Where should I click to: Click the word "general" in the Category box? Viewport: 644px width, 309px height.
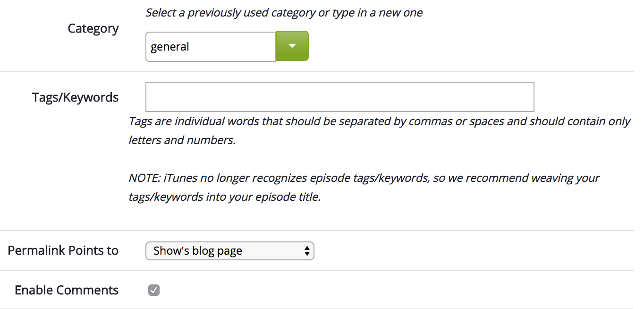169,47
